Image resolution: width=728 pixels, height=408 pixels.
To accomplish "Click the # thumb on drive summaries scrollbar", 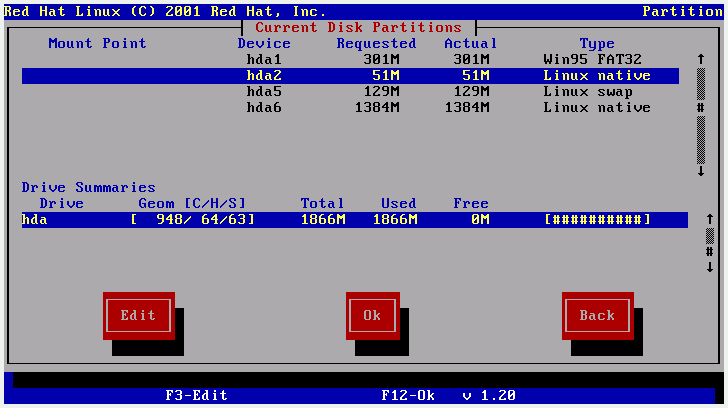I will 710,252.
